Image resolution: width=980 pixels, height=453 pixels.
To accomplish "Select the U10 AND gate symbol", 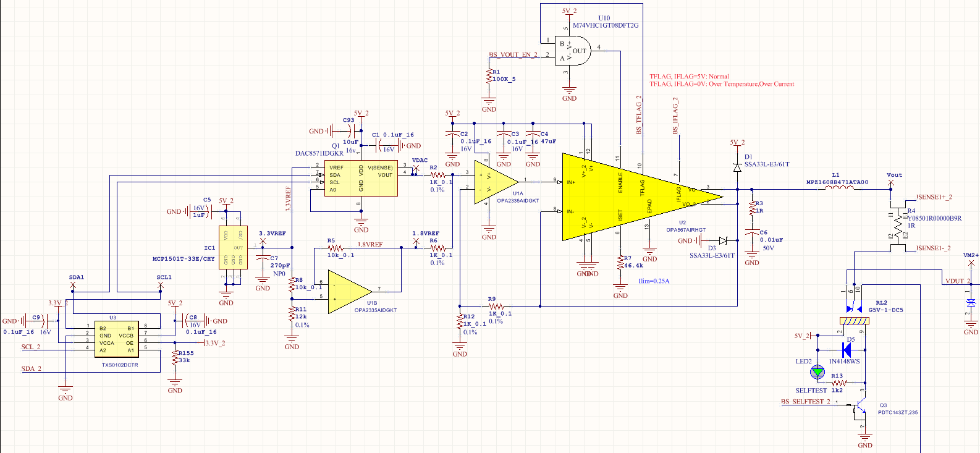I will tap(572, 51).
